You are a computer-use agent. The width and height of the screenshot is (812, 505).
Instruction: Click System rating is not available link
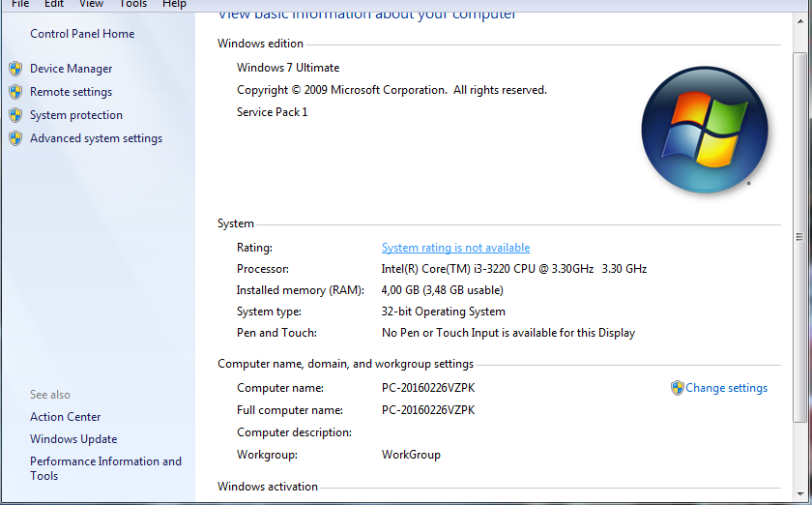coord(455,248)
